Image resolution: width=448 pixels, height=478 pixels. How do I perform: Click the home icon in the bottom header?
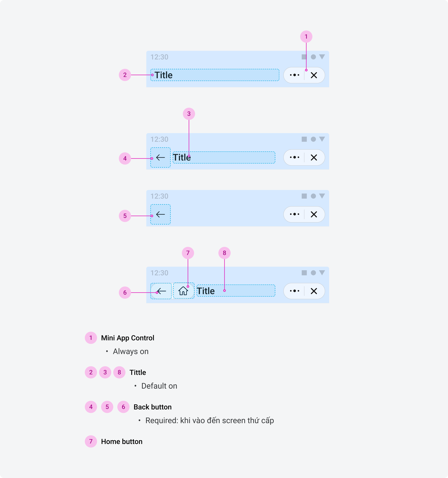pyautogui.click(x=183, y=291)
